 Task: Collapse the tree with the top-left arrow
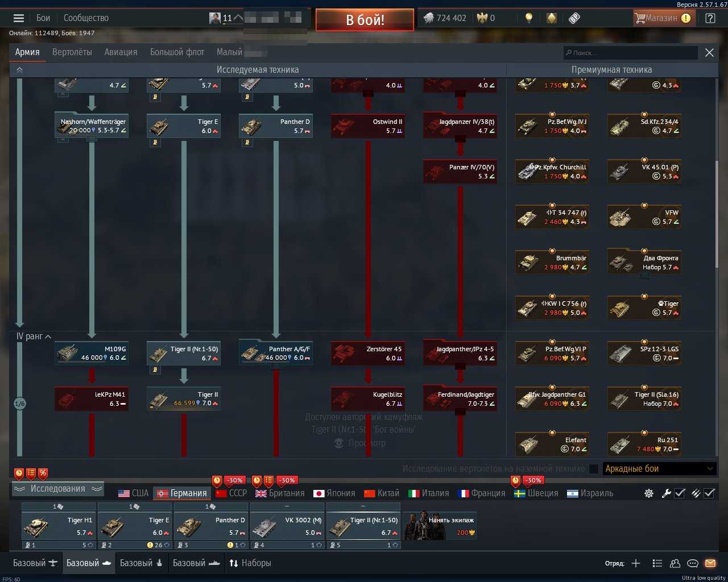click(x=19, y=70)
